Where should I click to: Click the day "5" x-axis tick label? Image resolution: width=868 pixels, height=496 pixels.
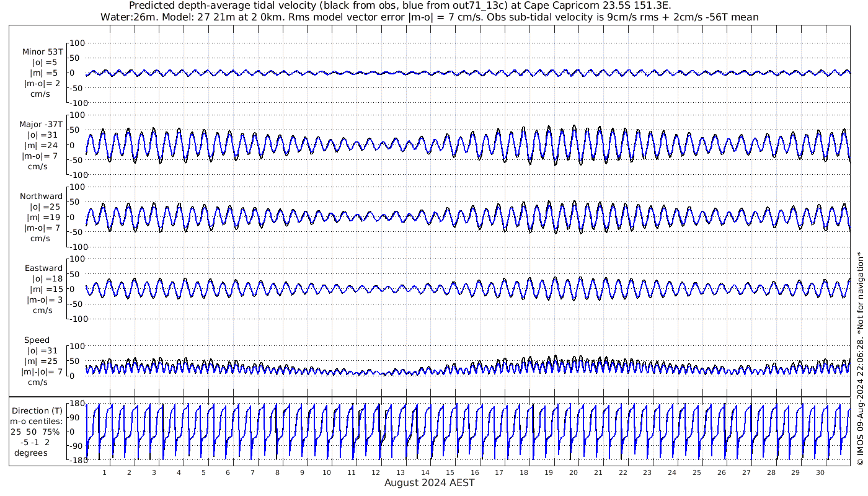point(203,472)
